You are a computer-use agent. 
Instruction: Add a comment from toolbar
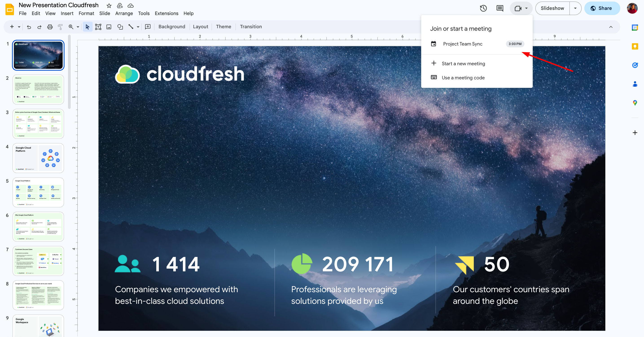pos(148,27)
